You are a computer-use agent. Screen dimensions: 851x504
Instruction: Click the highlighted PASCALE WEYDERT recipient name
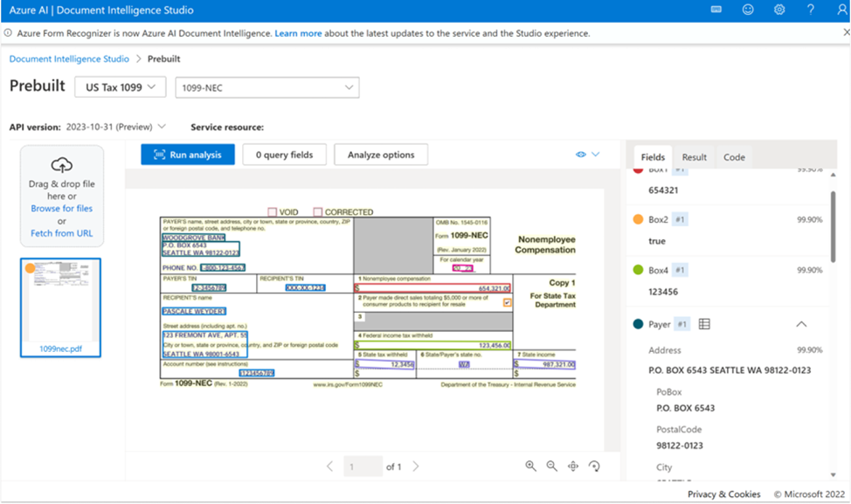(x=194, y=312)
